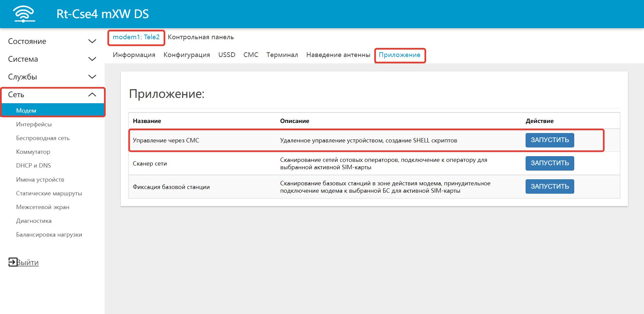The width and height of the screenshot is (644, 314).
Task: Click the Сканирование базовых станций description
Action: click(x=385, y=187)
